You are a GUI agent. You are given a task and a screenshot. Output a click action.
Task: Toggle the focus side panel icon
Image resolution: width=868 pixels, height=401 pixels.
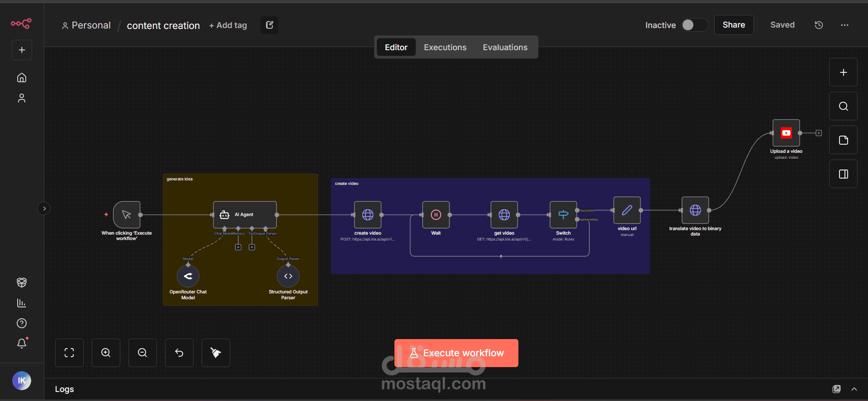point(843,174)
